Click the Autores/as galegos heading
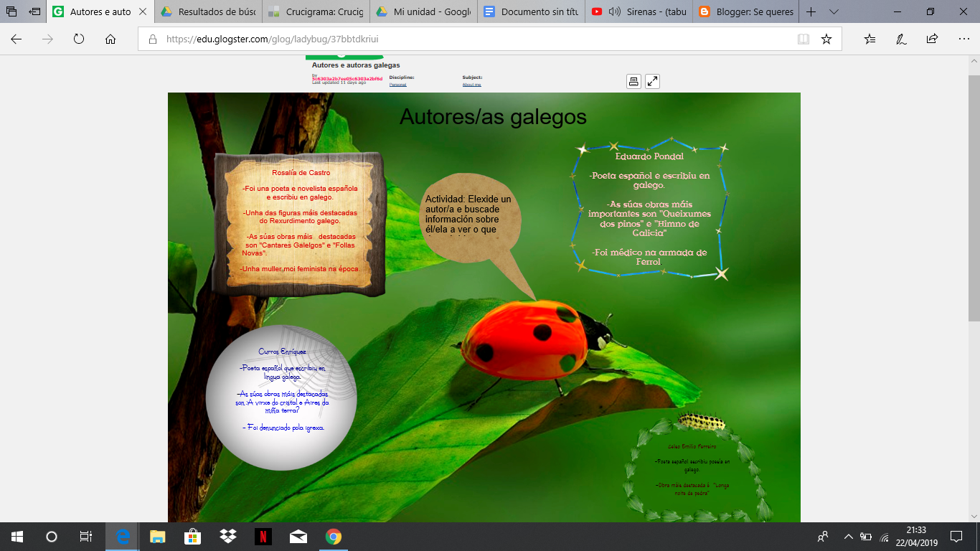980x551 pixels. click(x=493, y=116)
